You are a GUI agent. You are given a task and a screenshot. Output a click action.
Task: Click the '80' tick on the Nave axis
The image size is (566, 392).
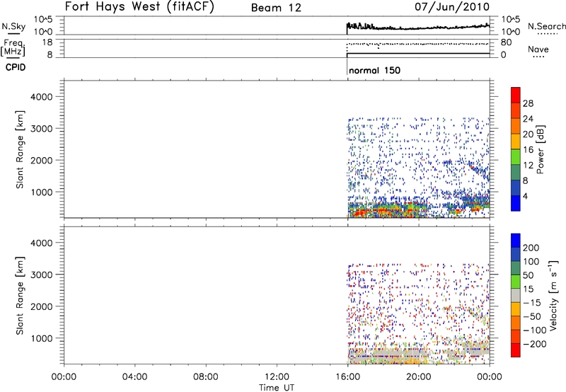[506, 42]
